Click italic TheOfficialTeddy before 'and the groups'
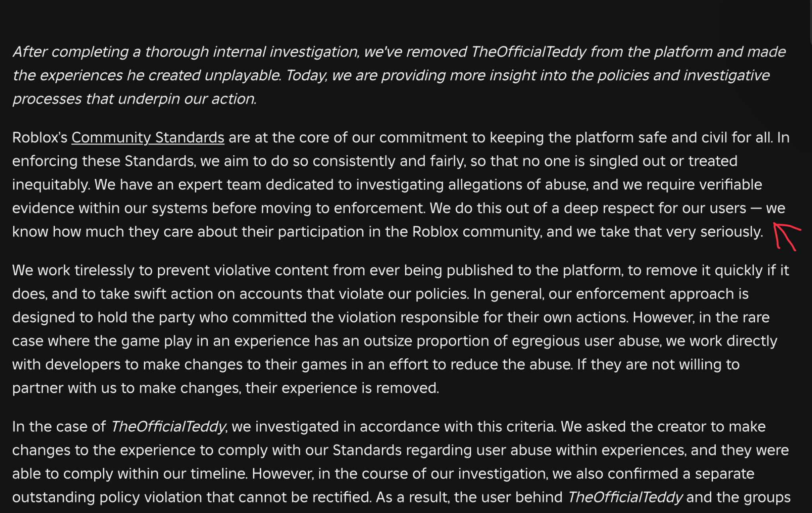Screen dimensions: 812x513 (x=625, y=497)
